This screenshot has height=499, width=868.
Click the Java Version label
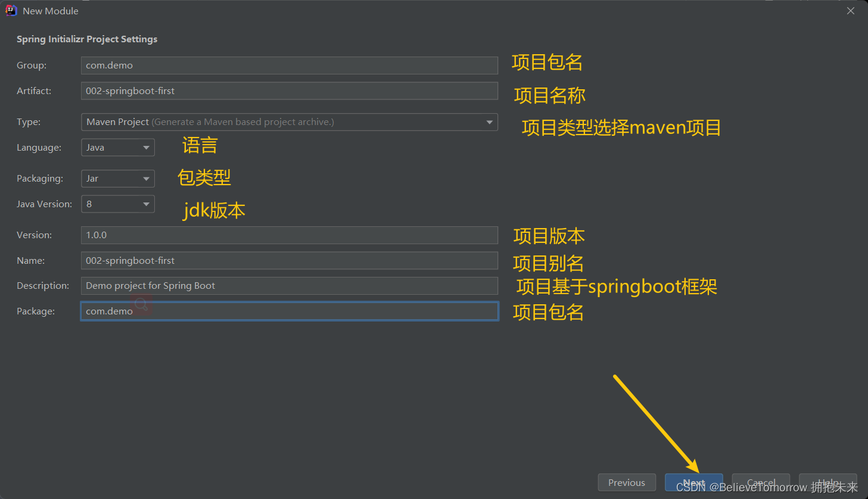[44, 204]
